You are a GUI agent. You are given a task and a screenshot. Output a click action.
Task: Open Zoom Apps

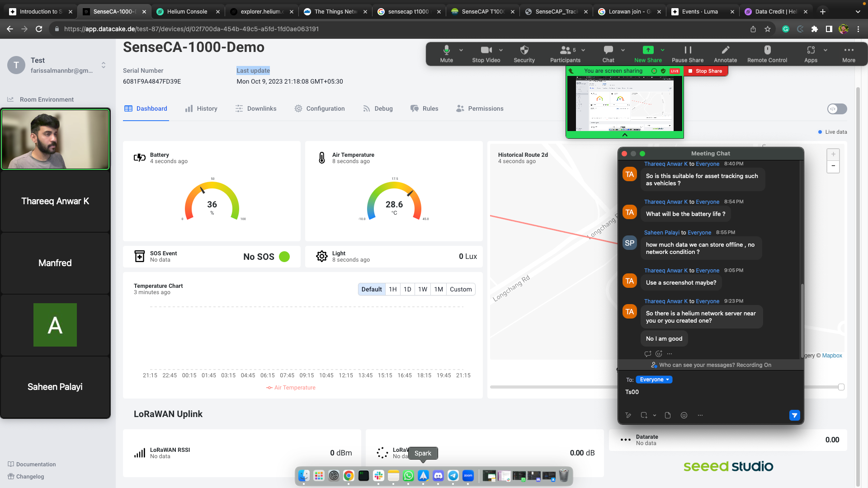(811, 54)
